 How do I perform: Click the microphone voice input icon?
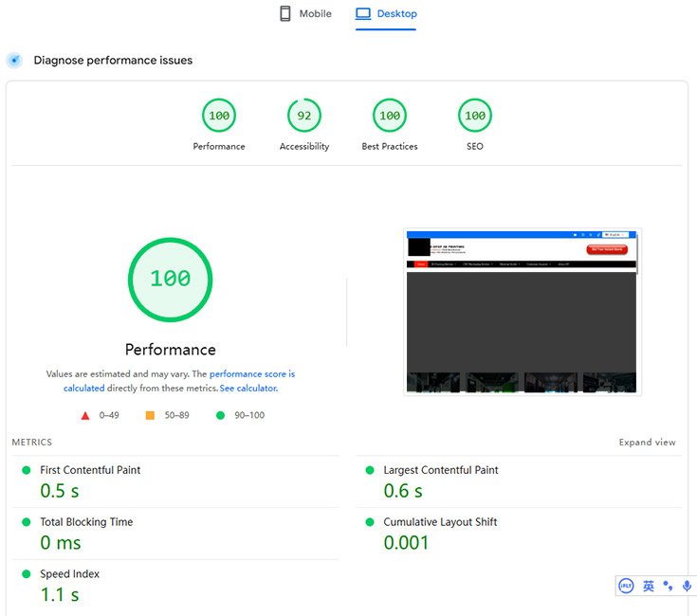(x=687, y=587)
